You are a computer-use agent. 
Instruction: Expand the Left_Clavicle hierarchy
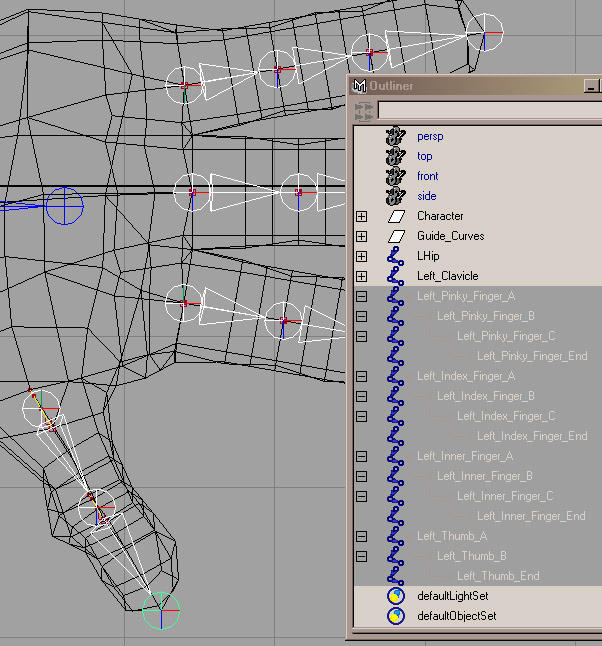click(361, 276)
